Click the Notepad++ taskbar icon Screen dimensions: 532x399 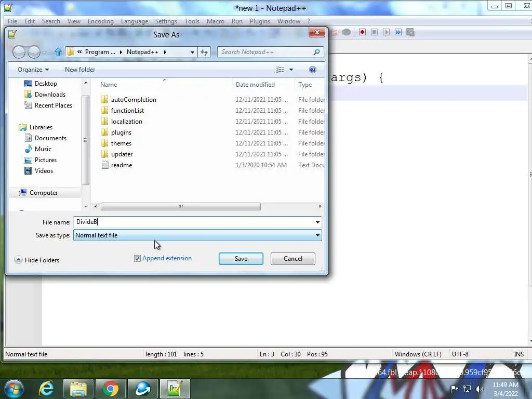coord(175,389)
